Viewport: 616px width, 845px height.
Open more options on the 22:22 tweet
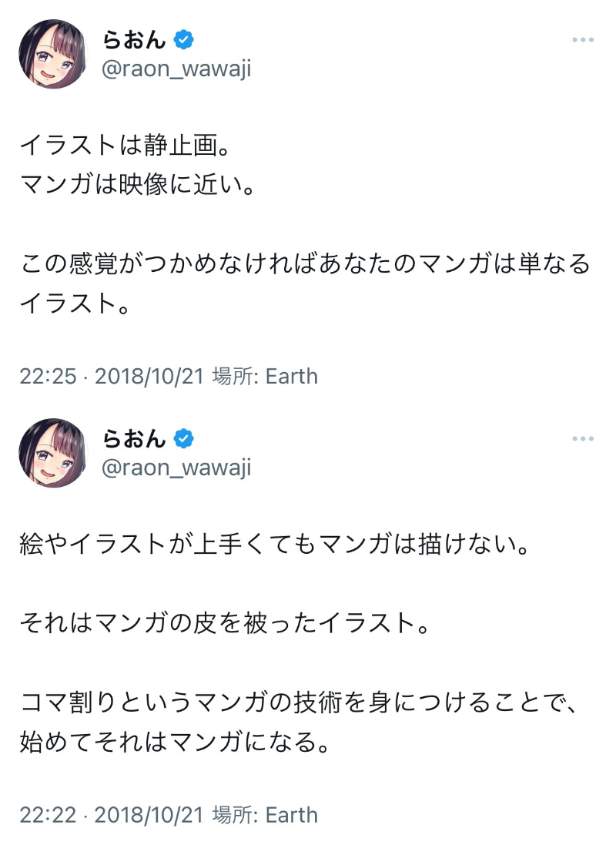583,438
